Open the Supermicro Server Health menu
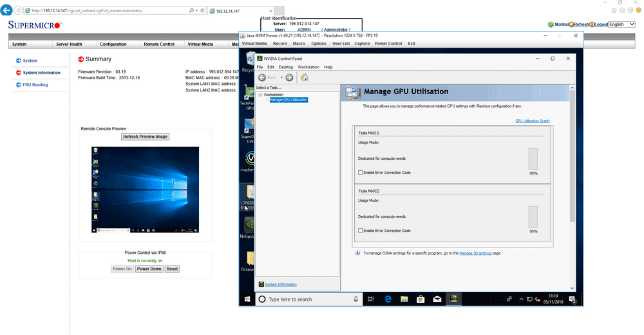Viewport: 644px width, 335px height. click(x=69, y=44)
